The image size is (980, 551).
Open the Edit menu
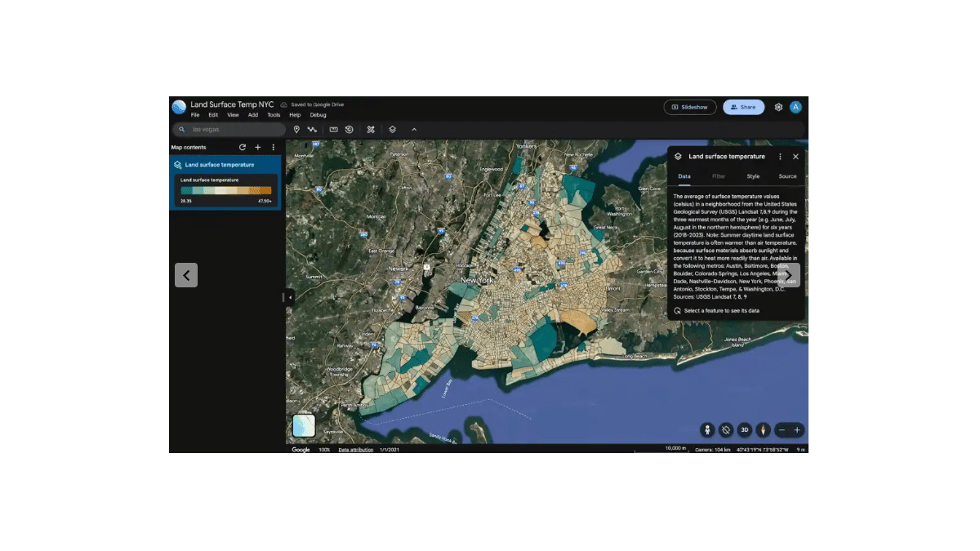point(213,115)
